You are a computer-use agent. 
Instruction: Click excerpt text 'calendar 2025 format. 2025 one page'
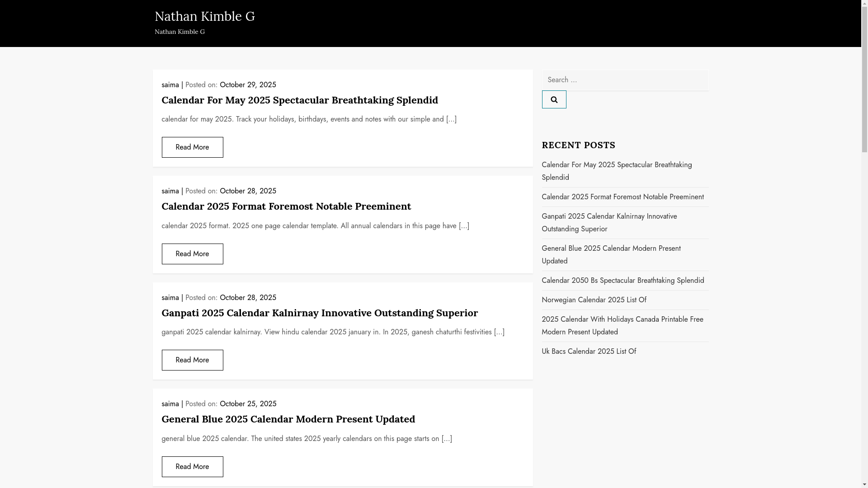tap(315, 226)
